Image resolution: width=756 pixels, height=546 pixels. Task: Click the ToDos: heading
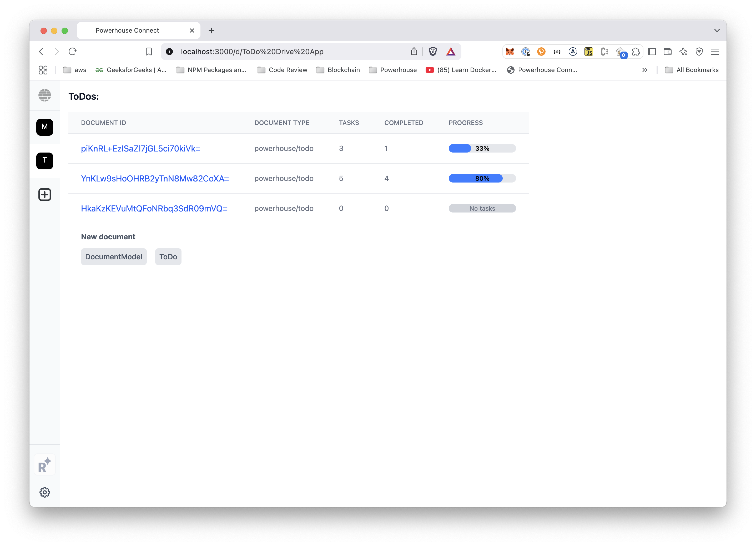[x=84, y=96]
